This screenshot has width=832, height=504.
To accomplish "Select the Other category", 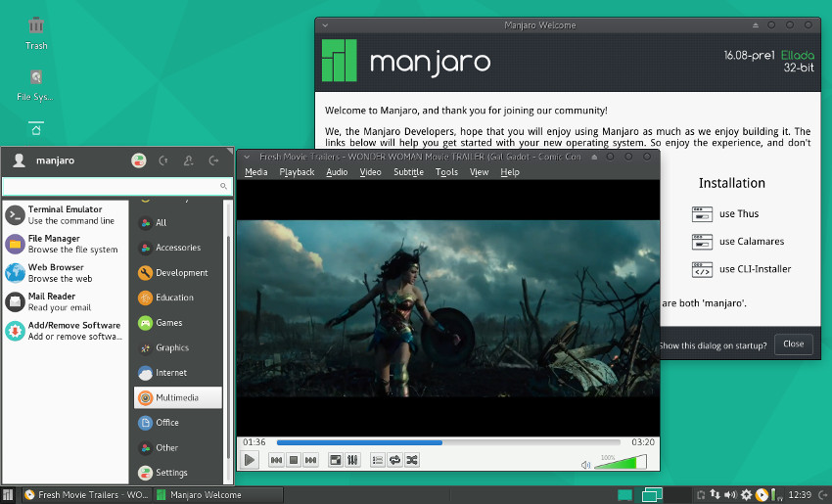I will click(178, 447).
